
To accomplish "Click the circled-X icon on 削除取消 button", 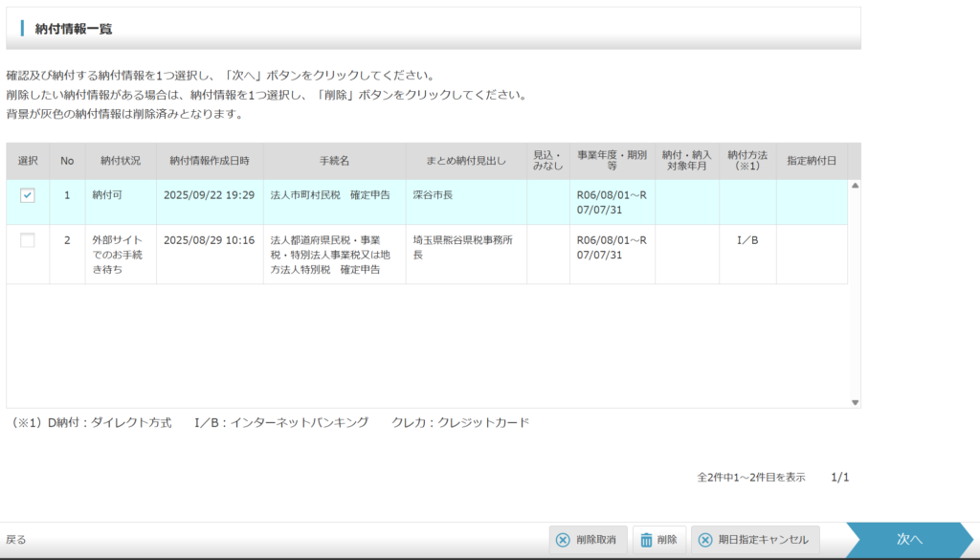I will (564, 540).
